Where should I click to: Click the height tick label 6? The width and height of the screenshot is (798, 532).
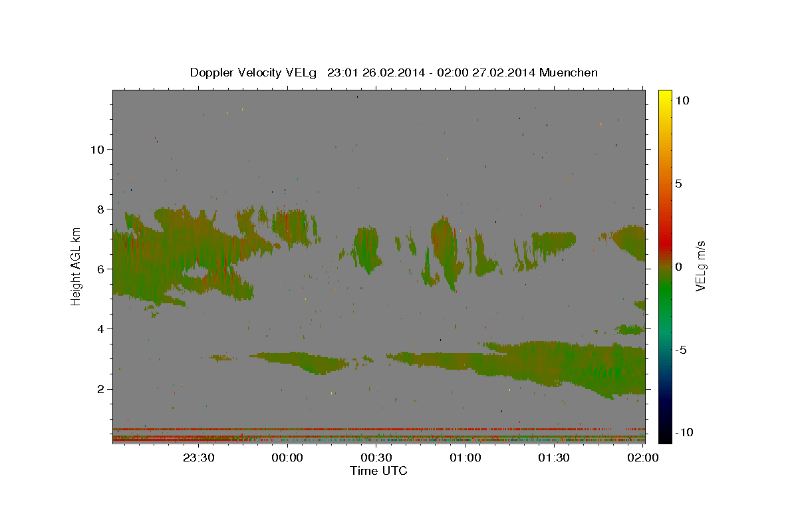coord(100,269)
